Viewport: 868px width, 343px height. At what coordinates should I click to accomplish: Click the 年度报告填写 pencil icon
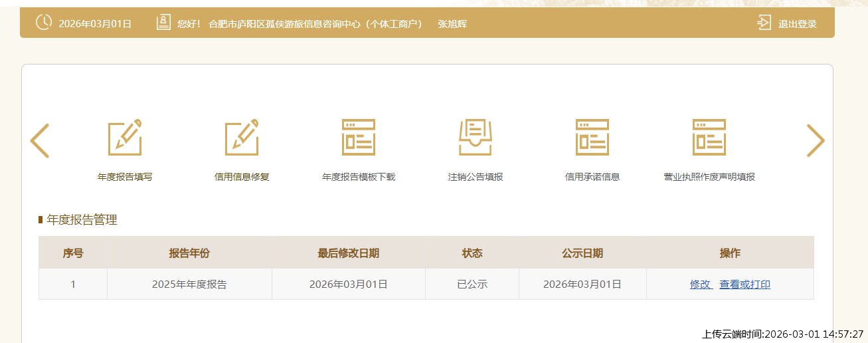coord(125,138)
